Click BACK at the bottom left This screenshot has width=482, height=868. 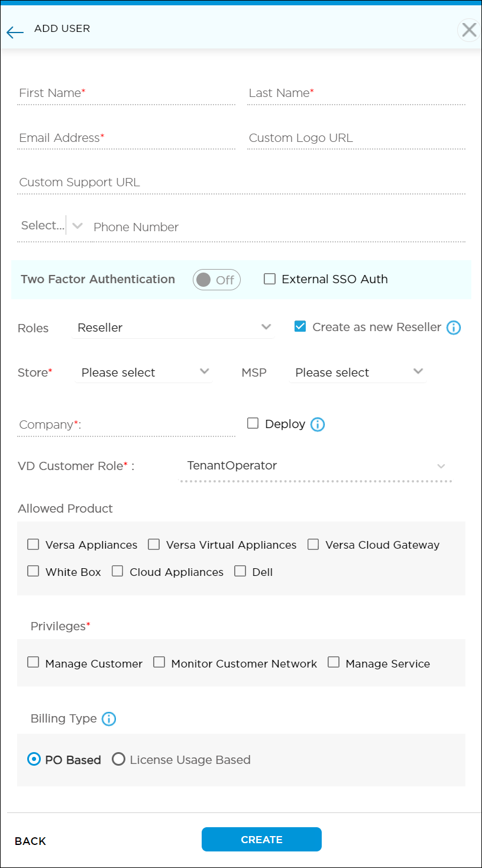click(30, 841)
